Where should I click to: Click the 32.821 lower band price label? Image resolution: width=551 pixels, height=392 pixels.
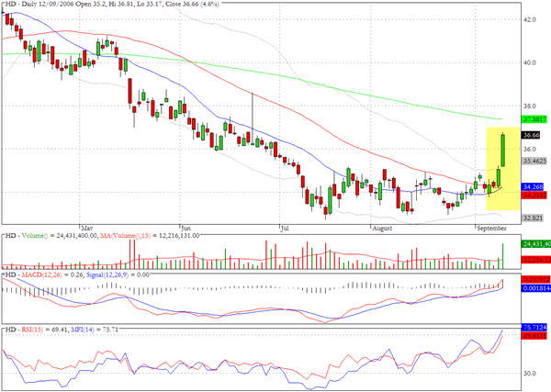tap(533, 218)
